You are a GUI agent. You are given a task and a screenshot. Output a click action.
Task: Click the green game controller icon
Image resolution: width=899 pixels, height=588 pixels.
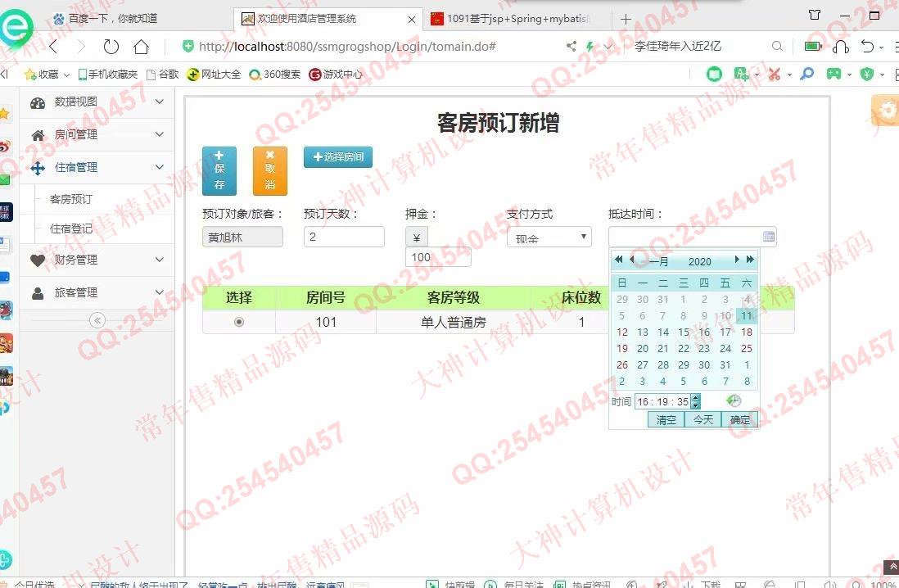pos(833,74)
